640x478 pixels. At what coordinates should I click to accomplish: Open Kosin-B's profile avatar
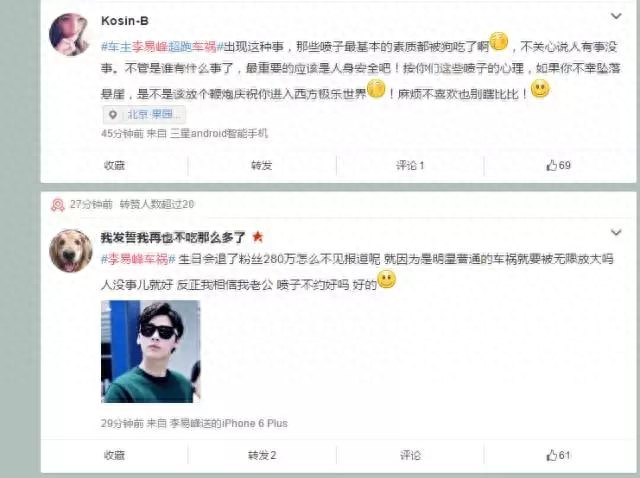(70, 34)
